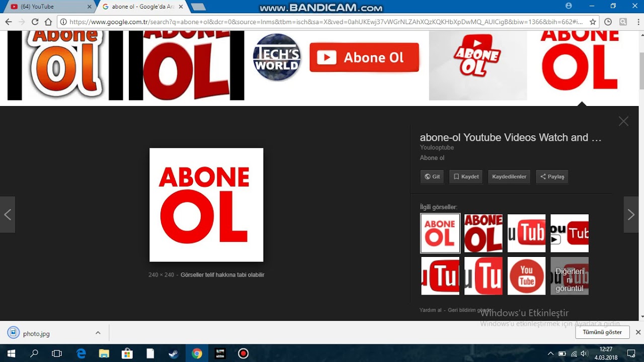The width and height of the screenshot is (644, 362).
Task: Click the Chrome icon on the taskbar
Action: tap(197, 353)
